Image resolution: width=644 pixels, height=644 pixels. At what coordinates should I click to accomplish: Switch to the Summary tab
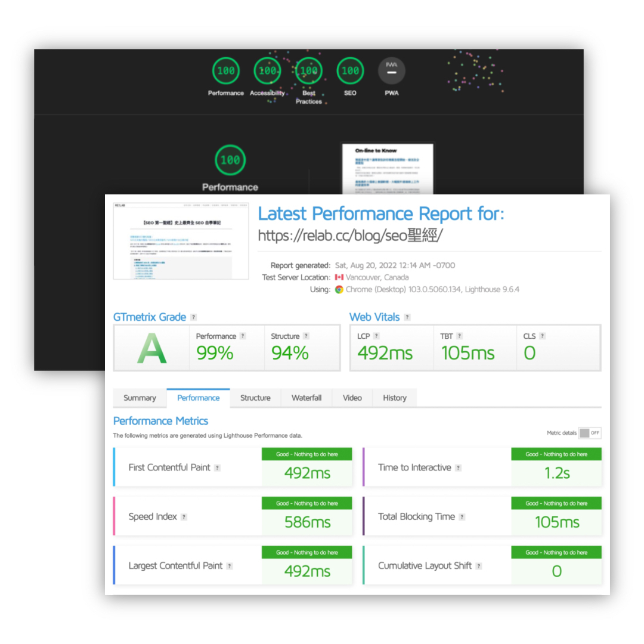pyautogui.click(x=140, y=398)
